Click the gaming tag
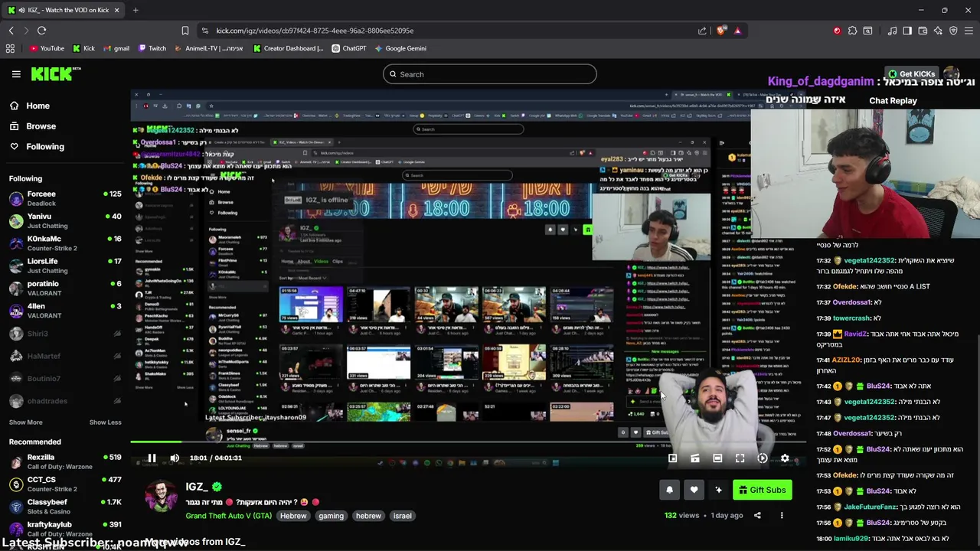 [331, 516]
